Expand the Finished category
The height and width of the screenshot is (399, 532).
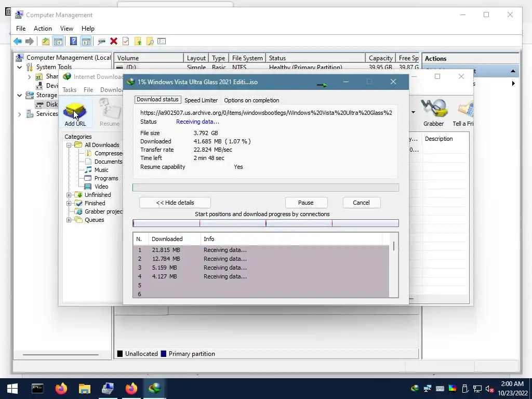69,203
